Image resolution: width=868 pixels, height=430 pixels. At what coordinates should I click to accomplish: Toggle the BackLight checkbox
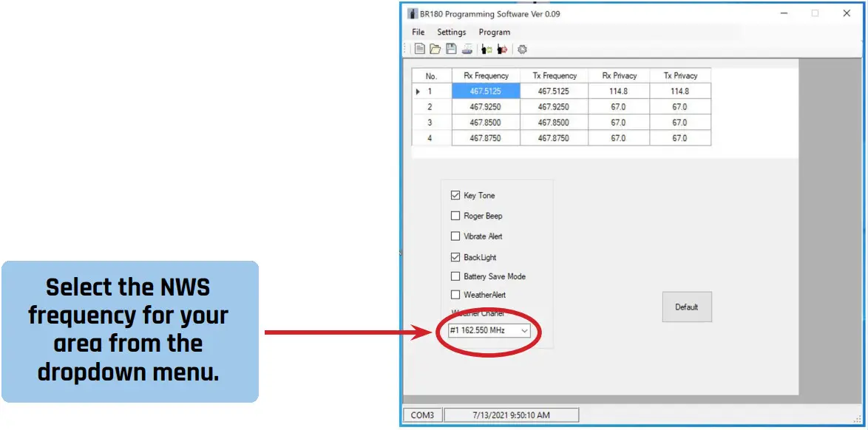(x=455, y=257)
